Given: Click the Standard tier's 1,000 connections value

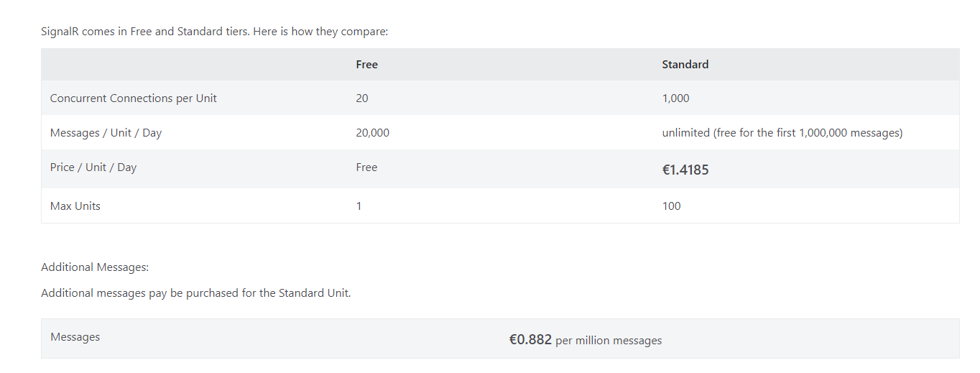Looking at the screenshot, I should (675, 98).
